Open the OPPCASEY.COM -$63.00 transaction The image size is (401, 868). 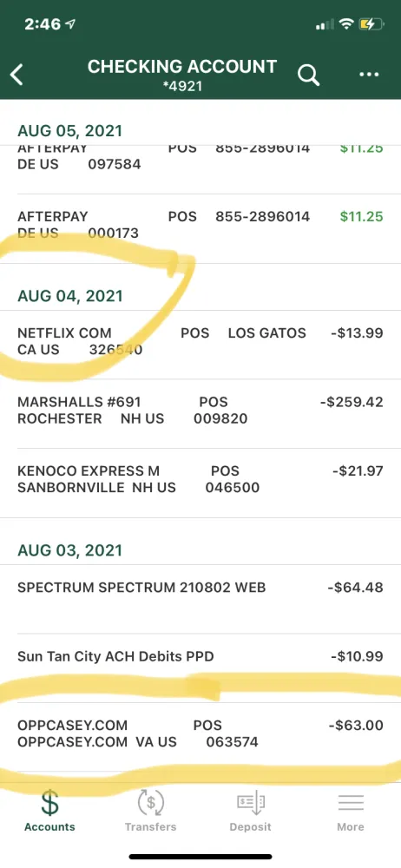tap(200, 737)
